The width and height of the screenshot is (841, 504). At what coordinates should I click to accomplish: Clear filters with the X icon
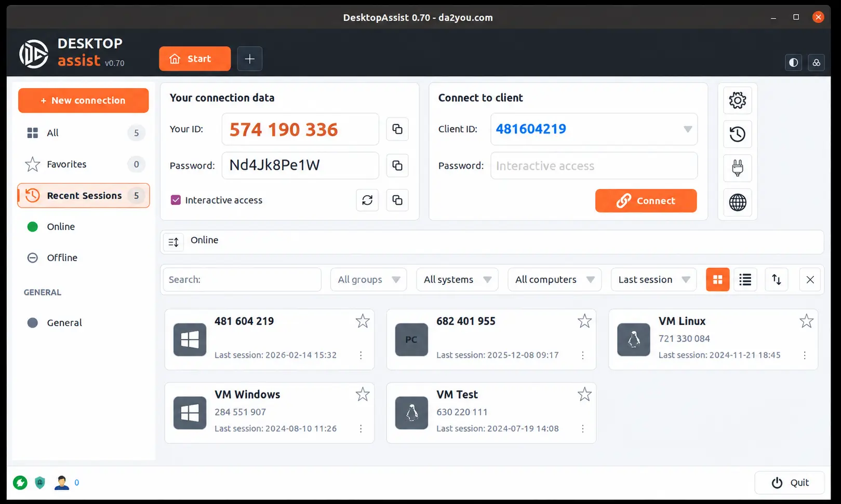tap(810, 280)
